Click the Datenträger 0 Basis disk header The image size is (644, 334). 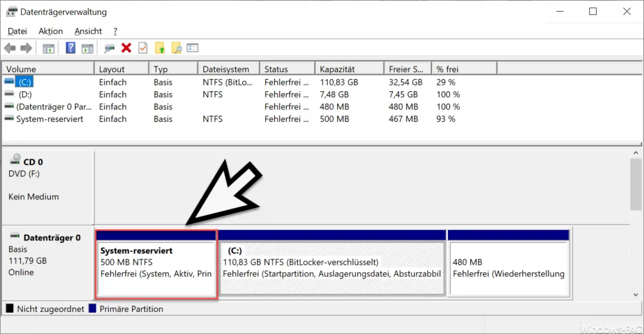(48, 262)
